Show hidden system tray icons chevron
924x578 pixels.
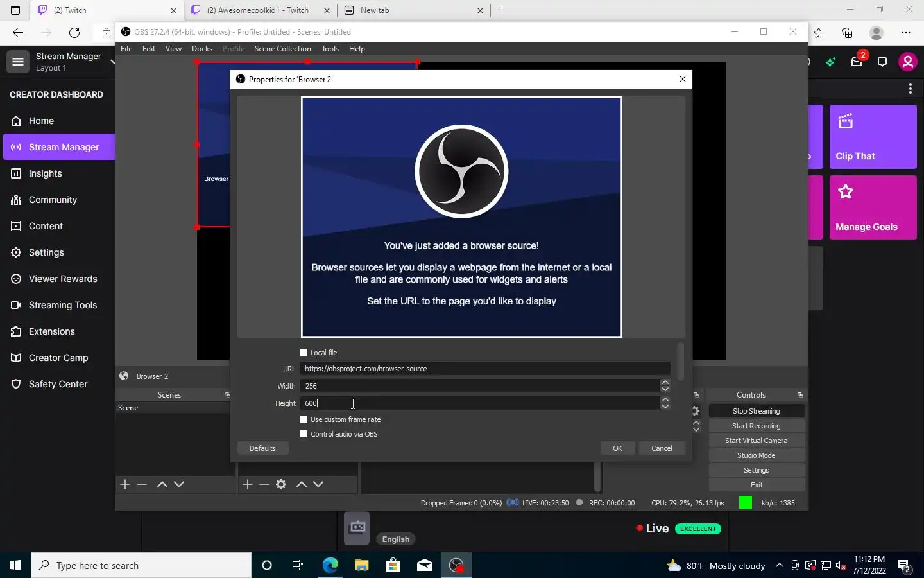click(779, 566)
